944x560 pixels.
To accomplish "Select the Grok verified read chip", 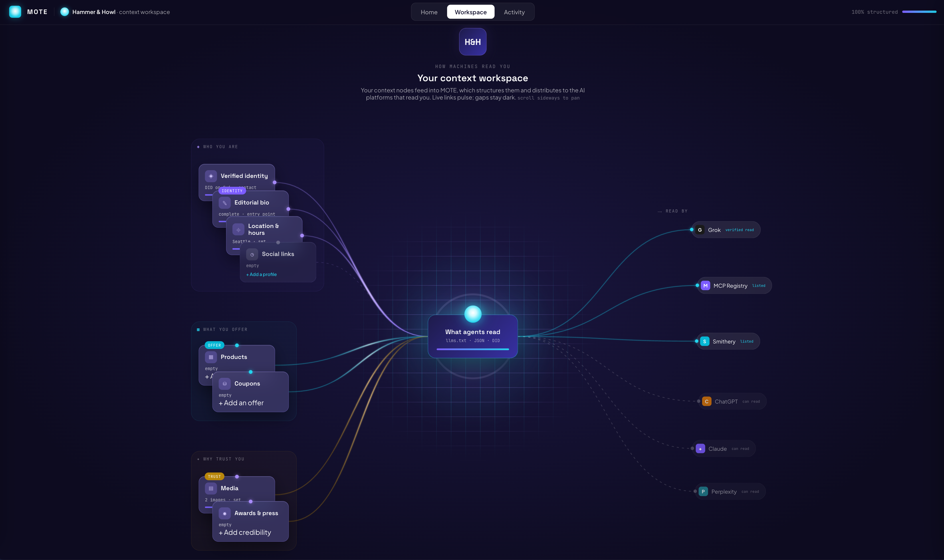I will click(x=726, y=230).
